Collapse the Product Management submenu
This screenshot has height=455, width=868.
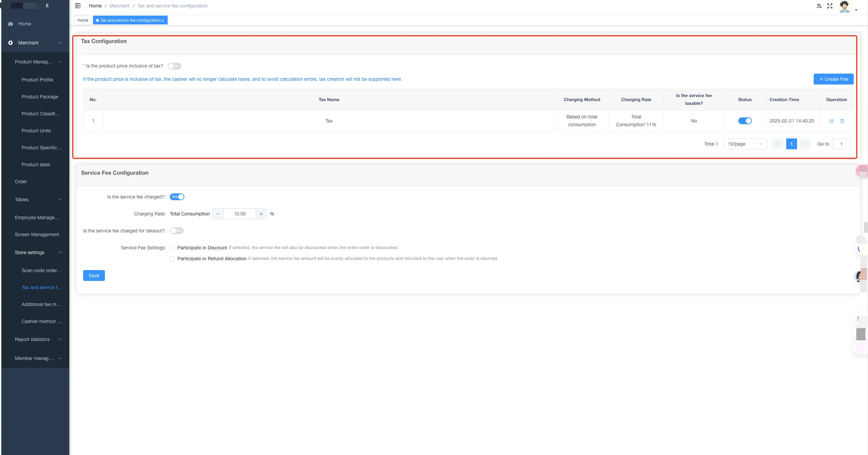pos(60,62)
